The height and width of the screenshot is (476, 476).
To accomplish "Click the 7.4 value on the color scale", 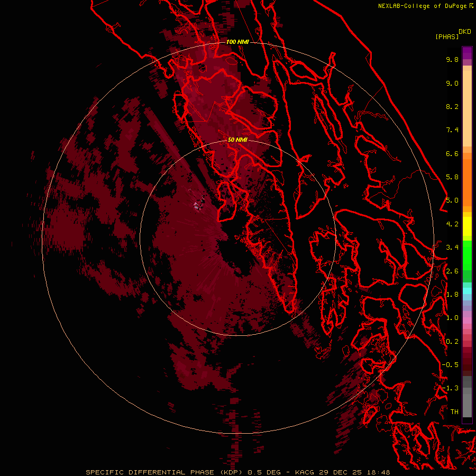I will (x=452, y=130).
